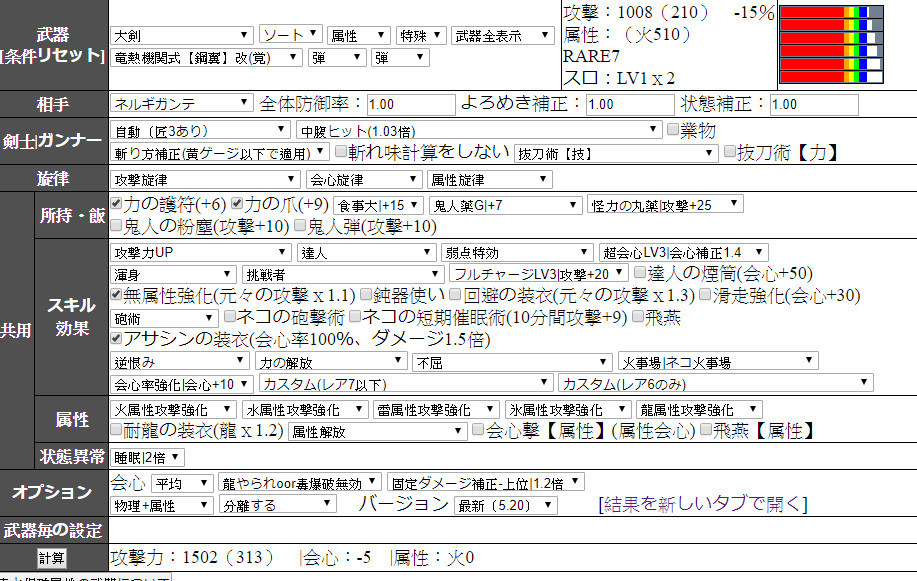
Task: Uncheck the アサシンの装衣 checkbox
Action: pyautogui.click(x=116, y=338)
